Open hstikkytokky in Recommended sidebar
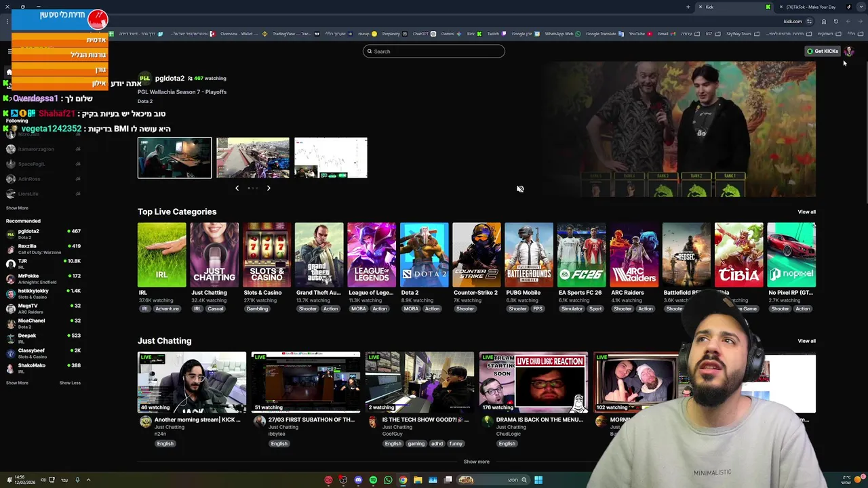 tap(43, 293)
